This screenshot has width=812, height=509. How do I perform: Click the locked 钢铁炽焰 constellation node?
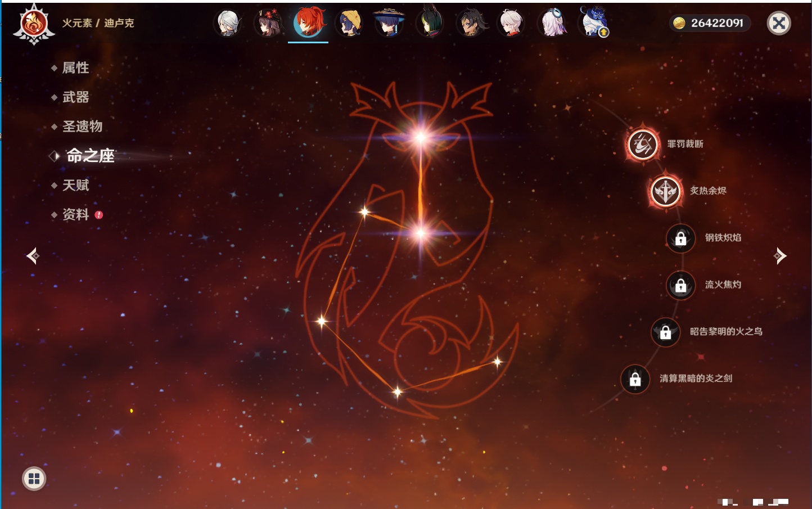pyautogui.click(x=680, y=238)
